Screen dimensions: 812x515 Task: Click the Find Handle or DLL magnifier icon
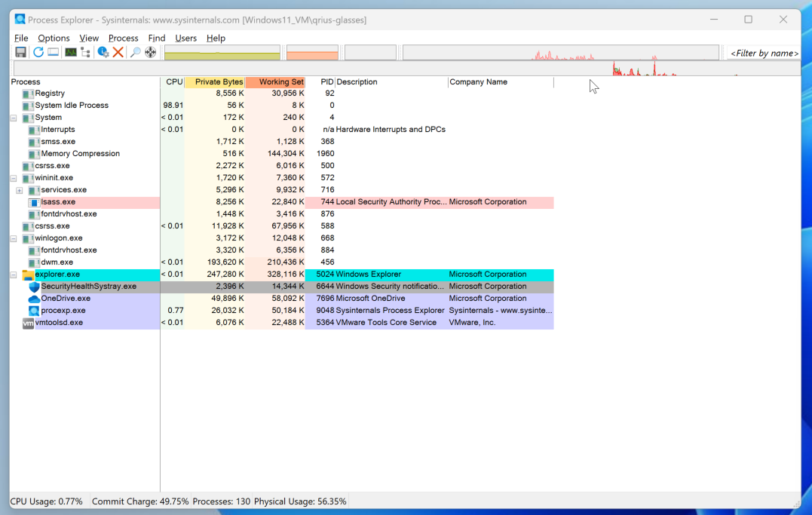click(x=135, y=52)
